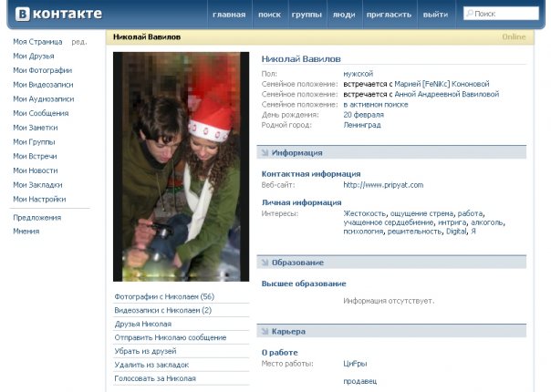Click the magnifier icon in search box
Image resolution: width=551 pixels, height=392 pixels.
pos(470,14)
